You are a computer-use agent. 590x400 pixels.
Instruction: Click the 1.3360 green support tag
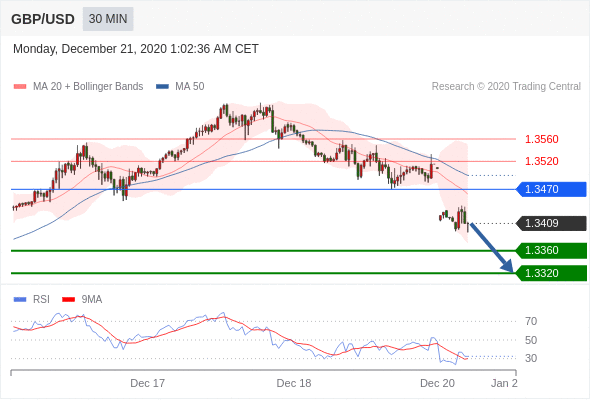[551, 251]
